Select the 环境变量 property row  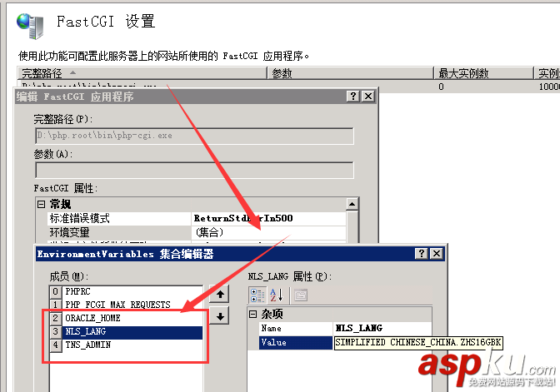coord(120,232)
